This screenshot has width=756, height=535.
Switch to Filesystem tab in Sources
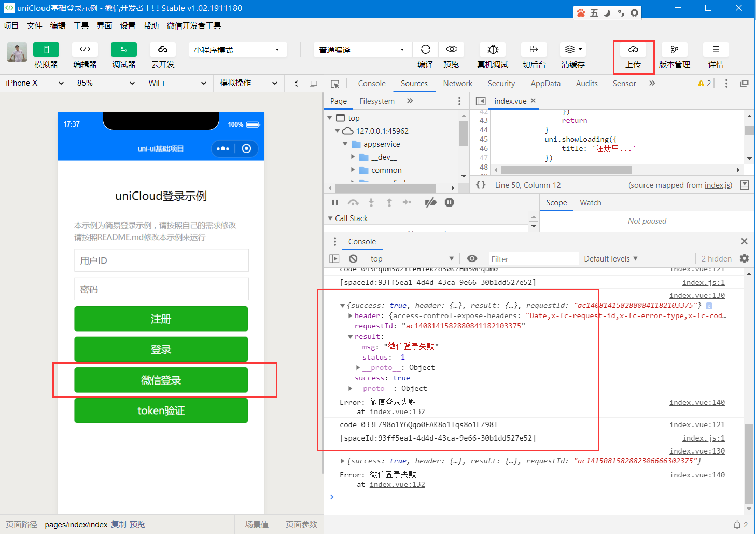click(x=377, y=101)
